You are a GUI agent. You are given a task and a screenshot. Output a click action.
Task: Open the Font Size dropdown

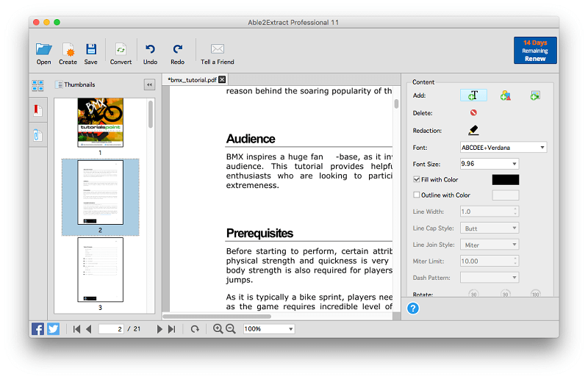(x=490, y=164)
